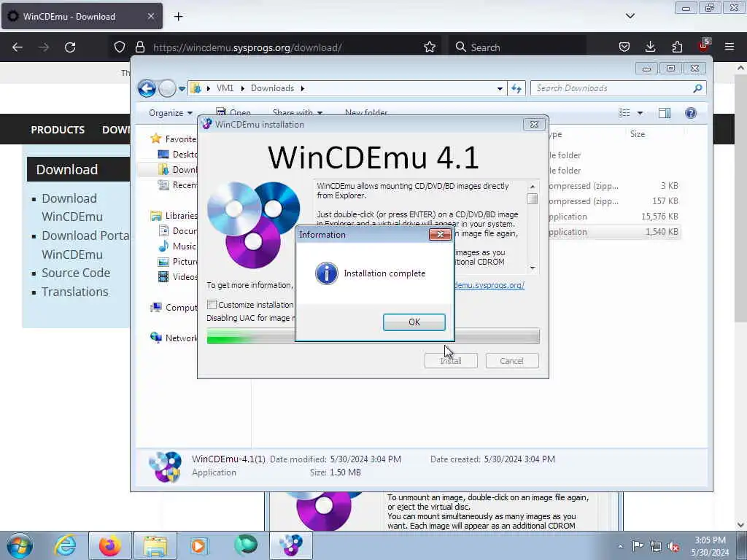Open the Firefox extensions puzzle icon

pos(677,47)
